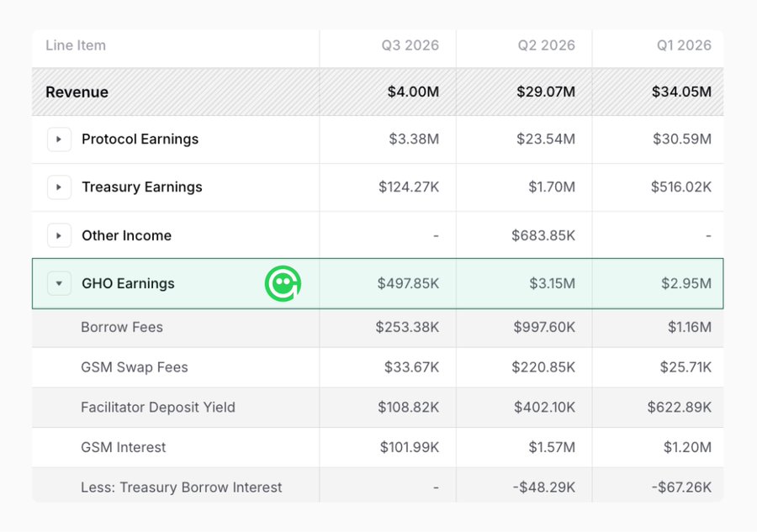
Task: Select the Facilitator Deposit Yield row
Action: (x=378, y=407)
